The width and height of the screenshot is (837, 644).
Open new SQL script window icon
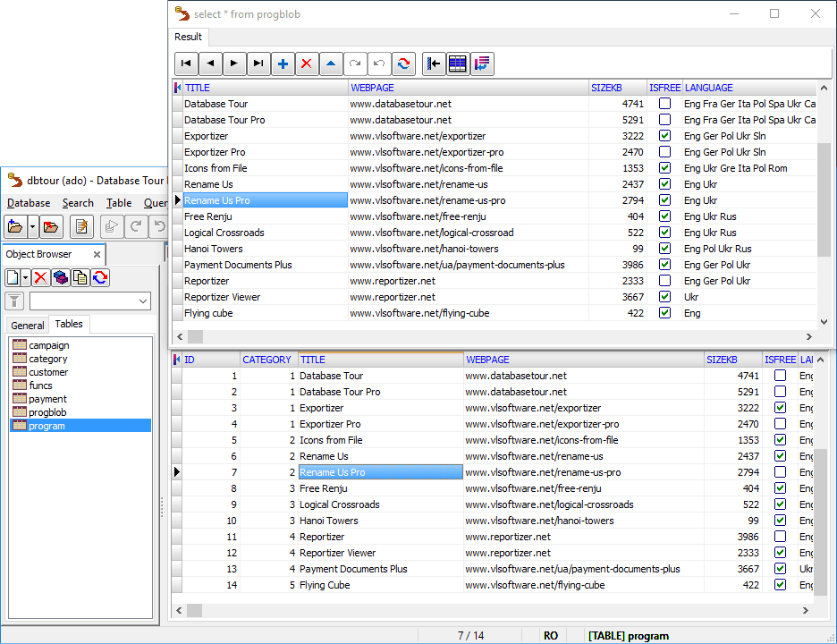(81, 226)
